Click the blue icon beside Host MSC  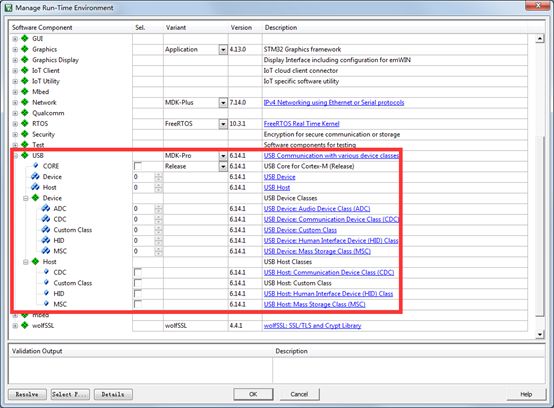tap(46, 303)
